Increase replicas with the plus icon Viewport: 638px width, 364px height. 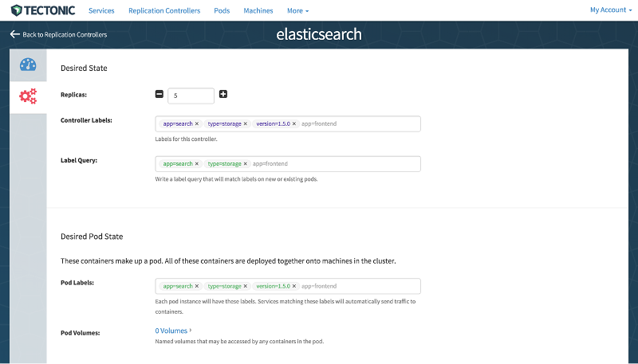point(223,94)
